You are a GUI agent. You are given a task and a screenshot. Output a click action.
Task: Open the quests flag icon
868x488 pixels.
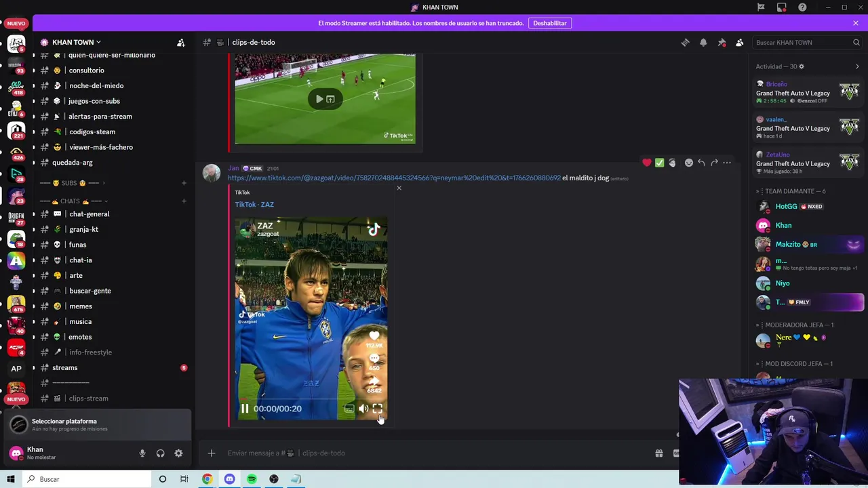[x=761, y=7]
